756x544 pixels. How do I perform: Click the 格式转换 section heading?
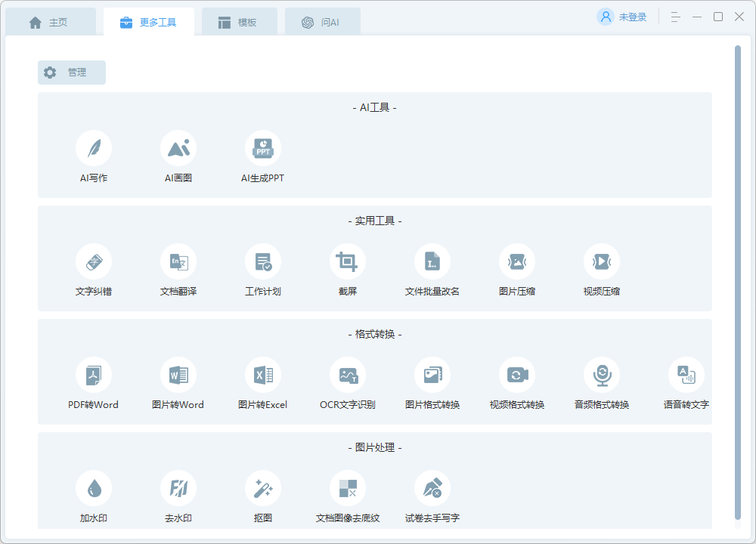tap(375, 334)
